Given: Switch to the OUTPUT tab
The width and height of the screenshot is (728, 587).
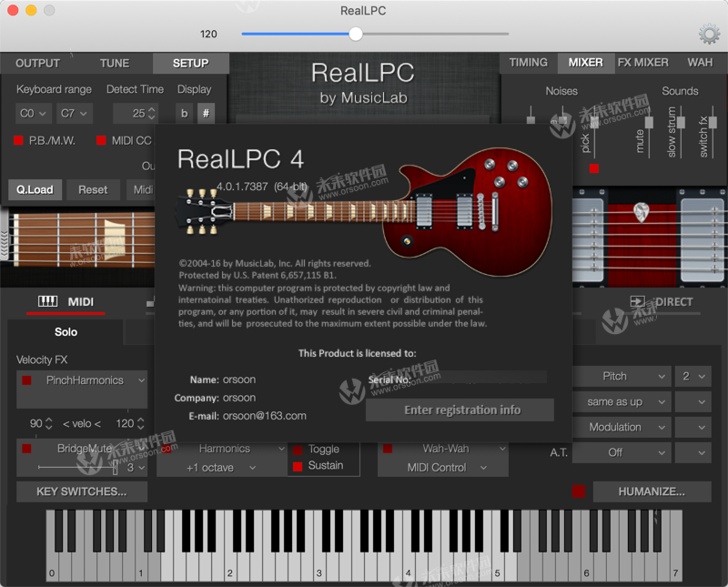Looking at the screenshot, I should pyautogui.click(x=37, y=63).
